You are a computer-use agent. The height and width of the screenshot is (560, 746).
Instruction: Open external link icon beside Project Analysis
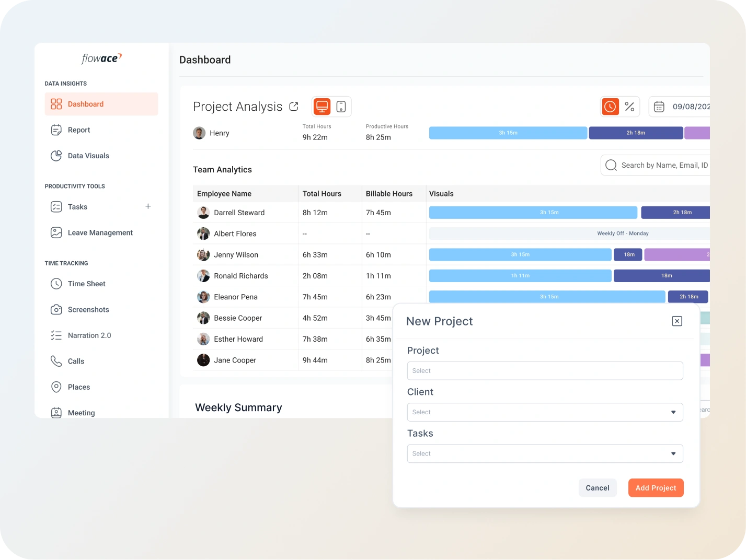point(294,107)
